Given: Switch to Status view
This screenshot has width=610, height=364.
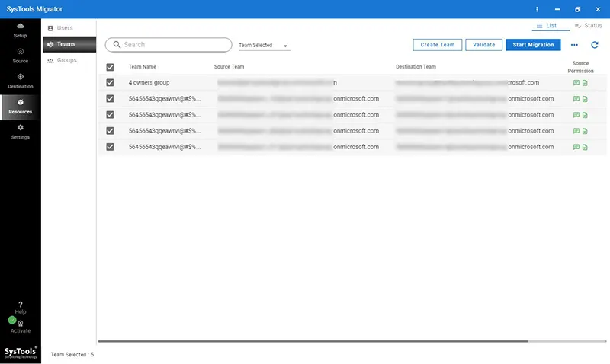Looking at the screenshot, I should click(588, 26).
